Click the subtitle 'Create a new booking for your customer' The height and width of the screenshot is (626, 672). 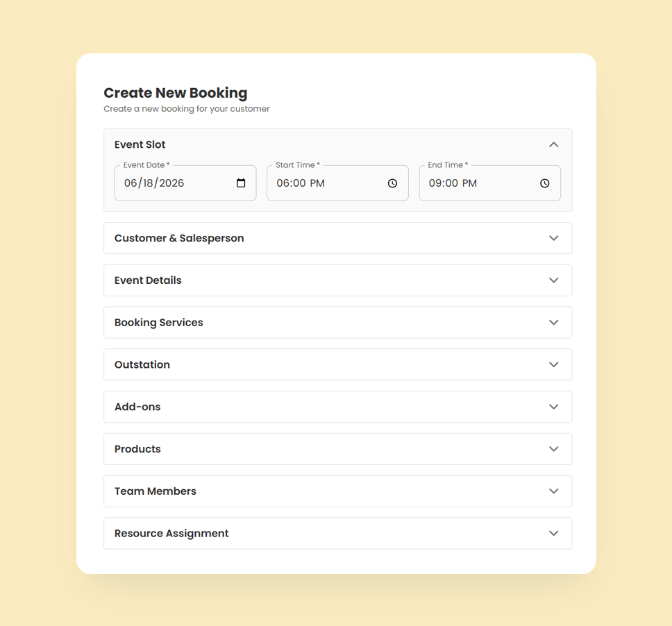coord(187,109)
